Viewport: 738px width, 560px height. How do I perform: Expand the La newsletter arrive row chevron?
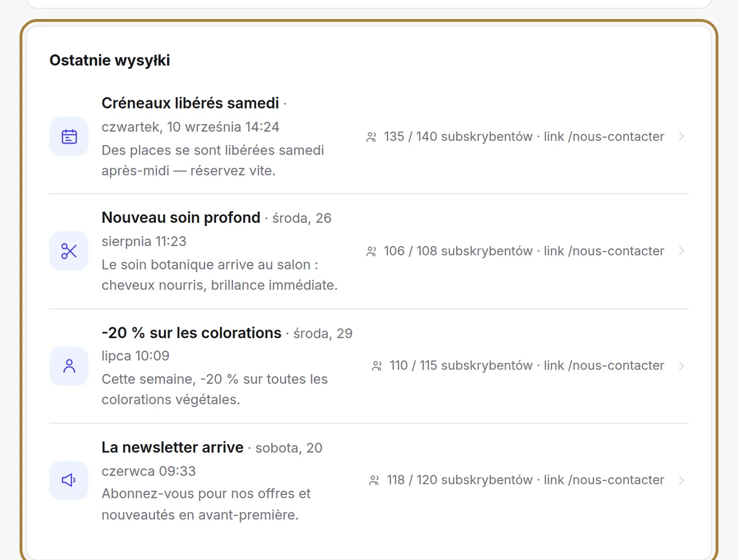click(x=682, y=480)
